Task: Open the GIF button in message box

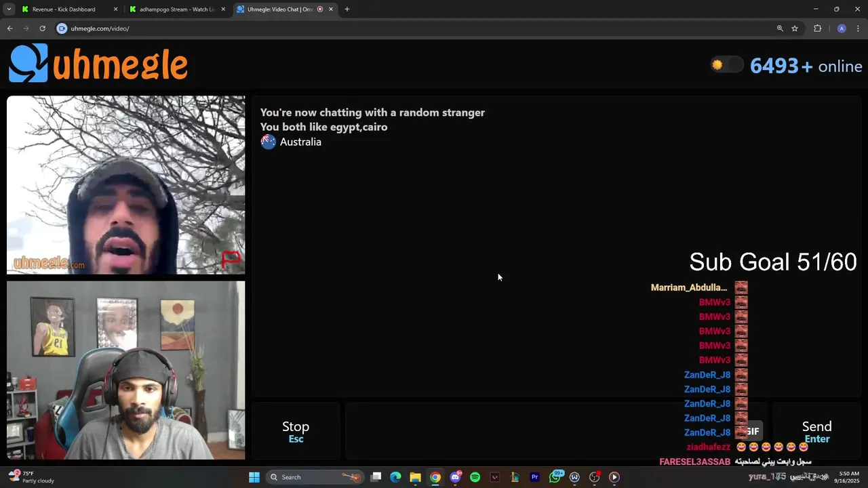Action: tap(753, 432)
